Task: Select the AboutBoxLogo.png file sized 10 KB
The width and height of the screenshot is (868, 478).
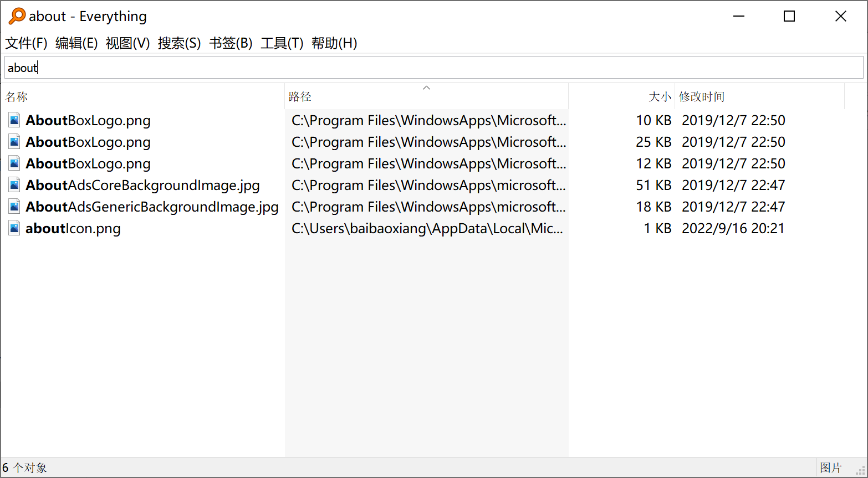Action: pos(88,120)
